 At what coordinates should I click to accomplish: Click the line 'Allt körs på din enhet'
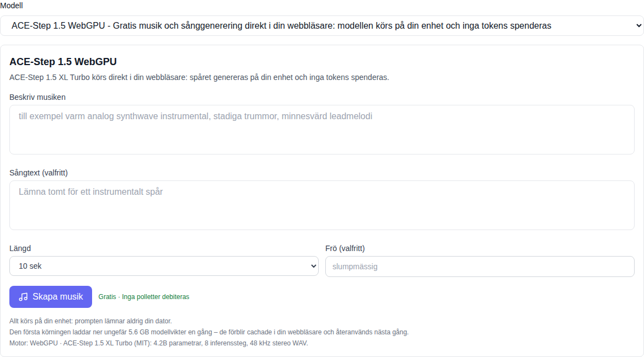click(91, 321)
